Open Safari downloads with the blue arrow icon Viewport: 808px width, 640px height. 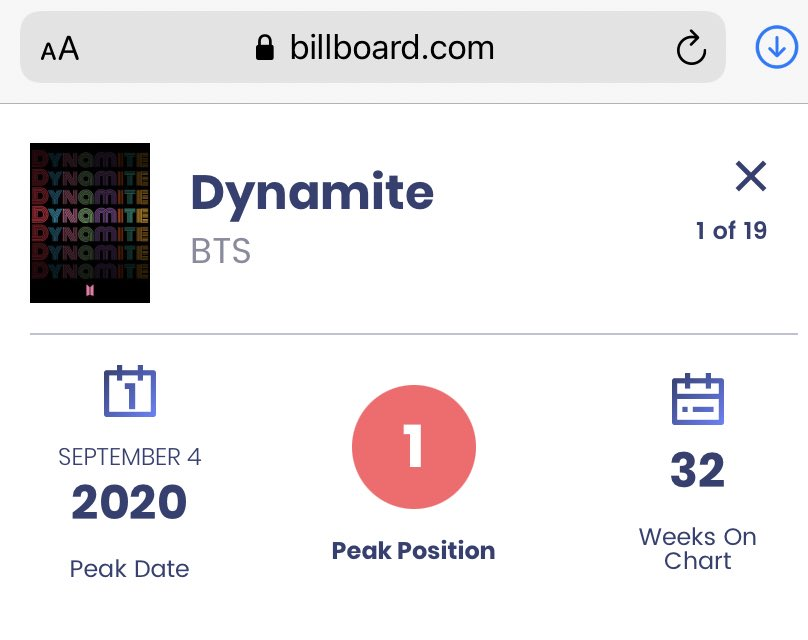(777, 47)
